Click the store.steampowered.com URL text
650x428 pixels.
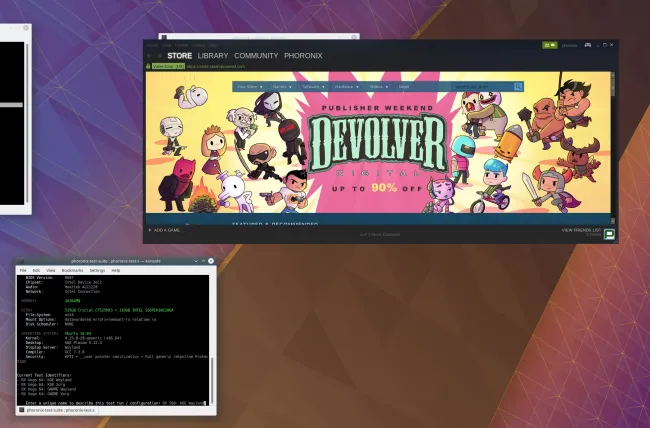pos(216,66)
